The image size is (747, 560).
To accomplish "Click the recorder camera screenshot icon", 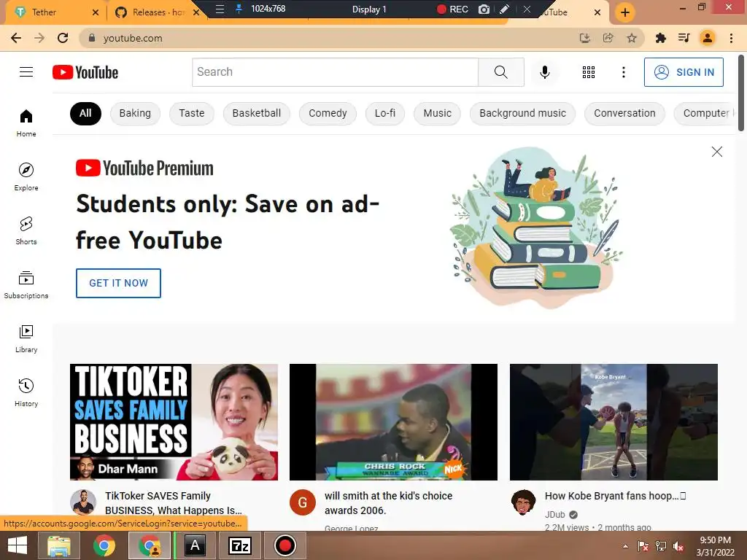I will [x=484, y=9].
